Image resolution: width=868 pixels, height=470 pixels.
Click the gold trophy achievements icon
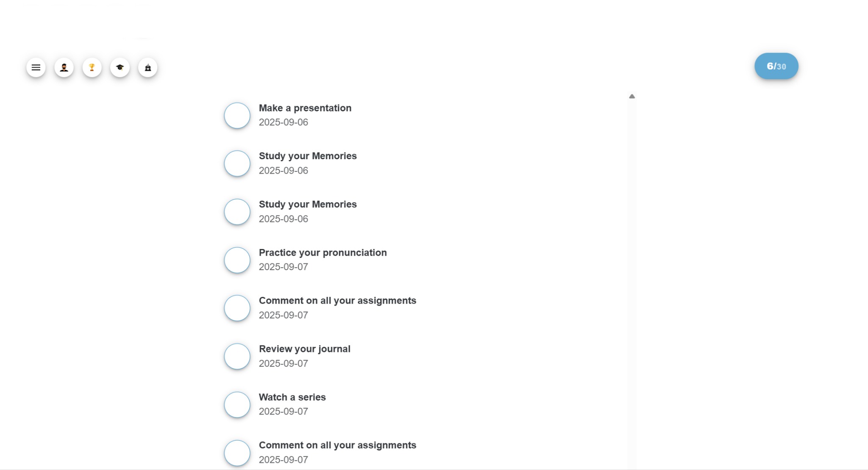coord(92,68)
